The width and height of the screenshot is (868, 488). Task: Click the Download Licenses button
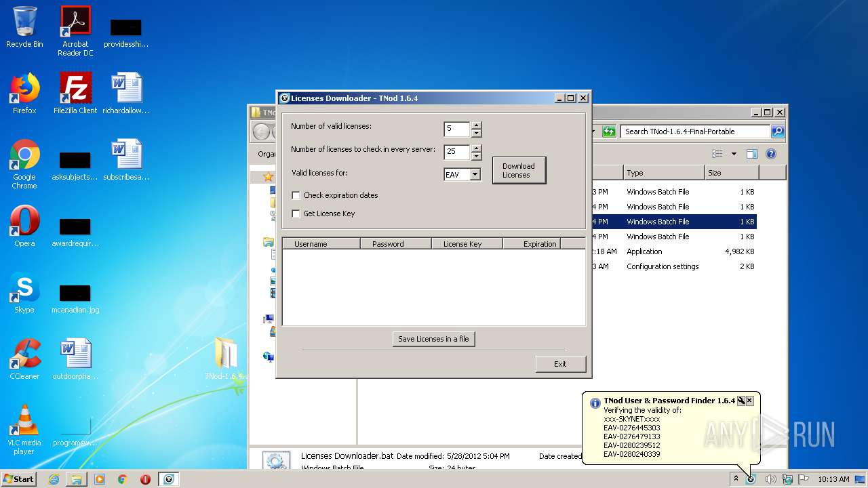click(x=519, y=170)
